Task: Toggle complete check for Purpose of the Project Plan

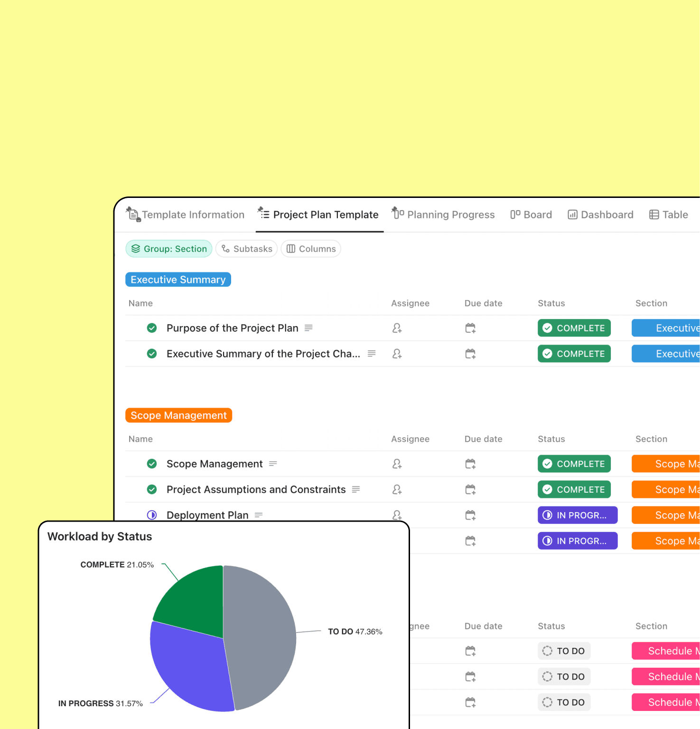Action: point(152,328)
